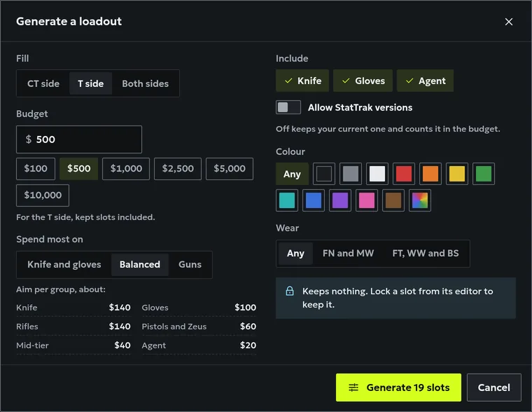This screenshot has height=412, width=532.
Task: Select Balanced spending option
Action: click(x=140, y=265)
